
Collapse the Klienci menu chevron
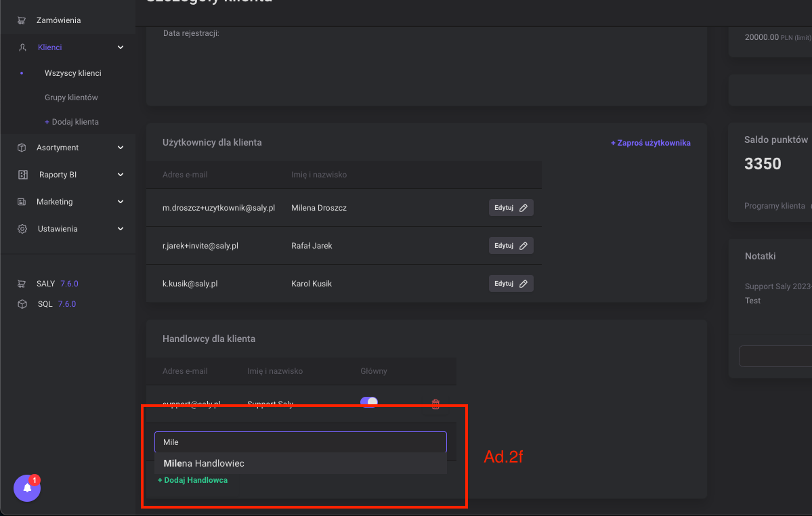pyautogui.click(x=121, y=47)
